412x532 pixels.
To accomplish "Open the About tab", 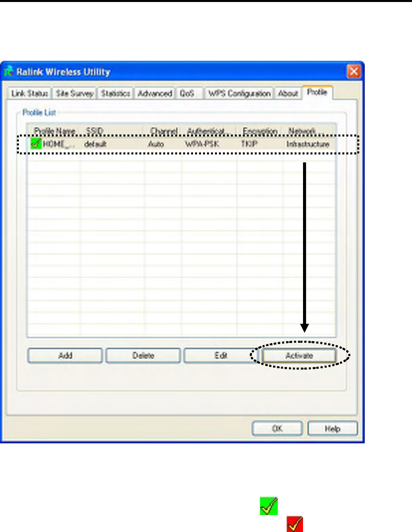I will pos(288,93).
